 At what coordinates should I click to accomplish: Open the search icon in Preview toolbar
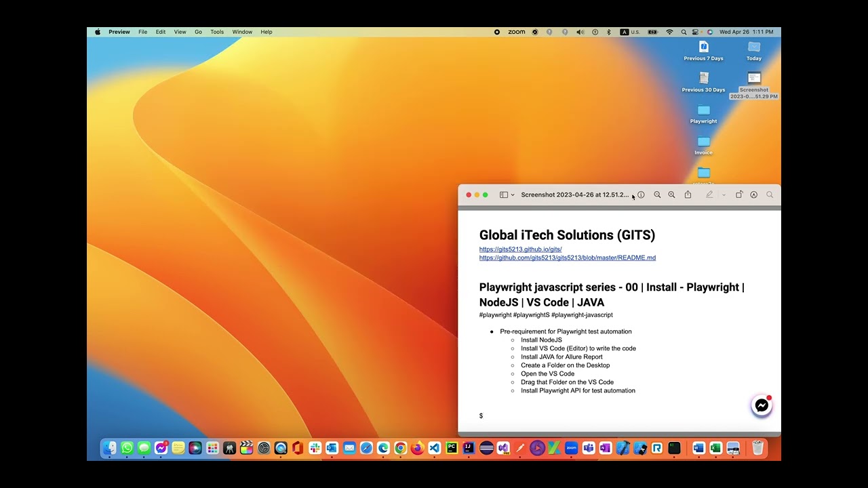click(770, 195)
